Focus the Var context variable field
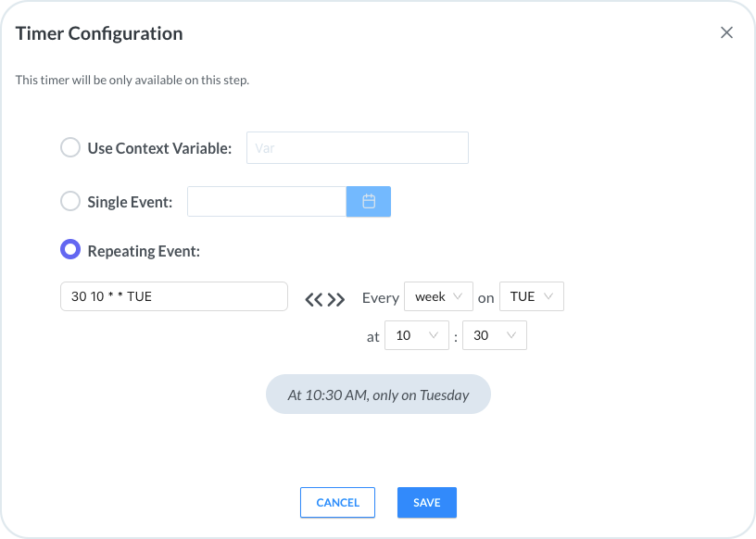756x539 pixels. tap(357, 148)
